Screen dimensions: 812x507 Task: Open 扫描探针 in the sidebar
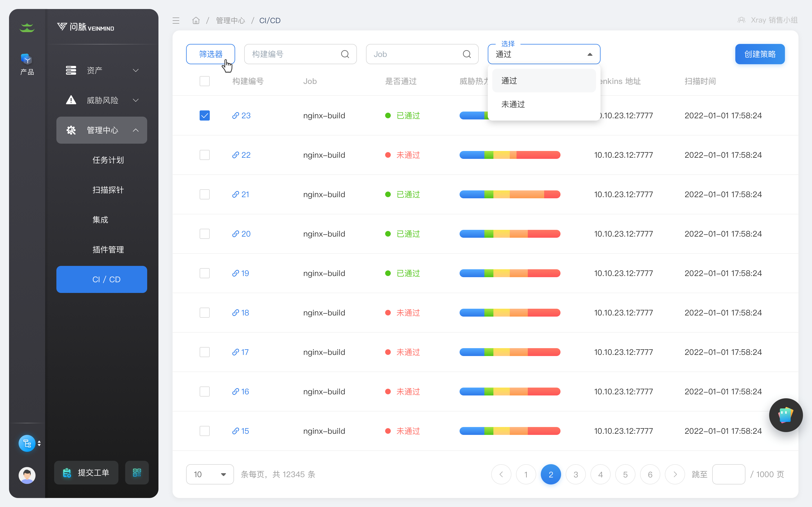click(x=108, y=190)
